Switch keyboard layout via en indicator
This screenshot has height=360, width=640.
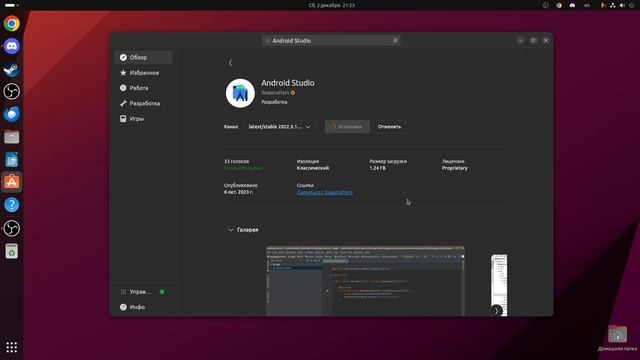point(587,5)
